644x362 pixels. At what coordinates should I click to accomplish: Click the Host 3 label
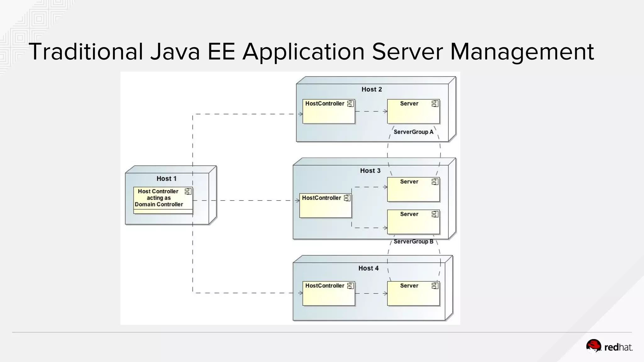tap(370, 171)
